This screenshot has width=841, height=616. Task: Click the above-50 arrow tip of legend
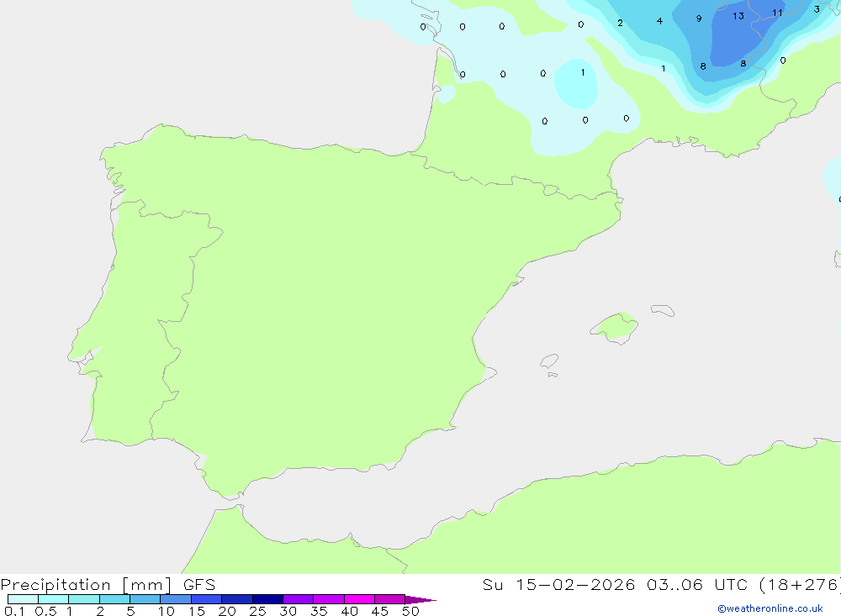click(420, 599)
